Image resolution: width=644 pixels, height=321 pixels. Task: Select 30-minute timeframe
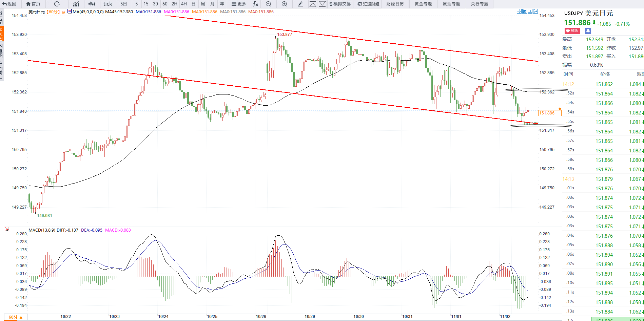coord(155,4)
